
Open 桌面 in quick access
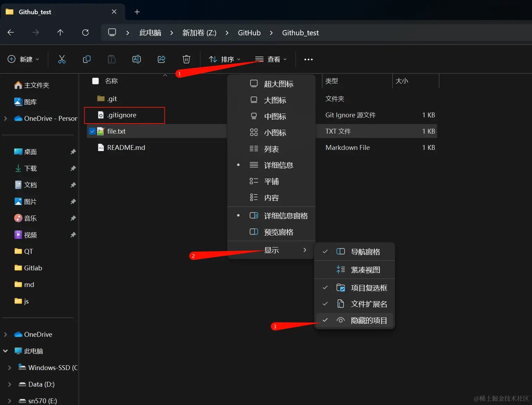coord(26,152)
